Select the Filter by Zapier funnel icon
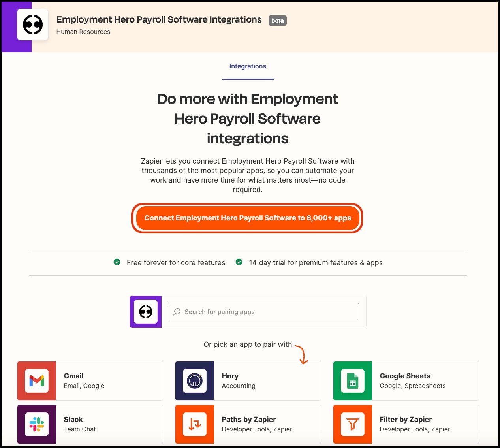Image resolution: width=500 pixels, height=448 pixels. pos(353,424)
